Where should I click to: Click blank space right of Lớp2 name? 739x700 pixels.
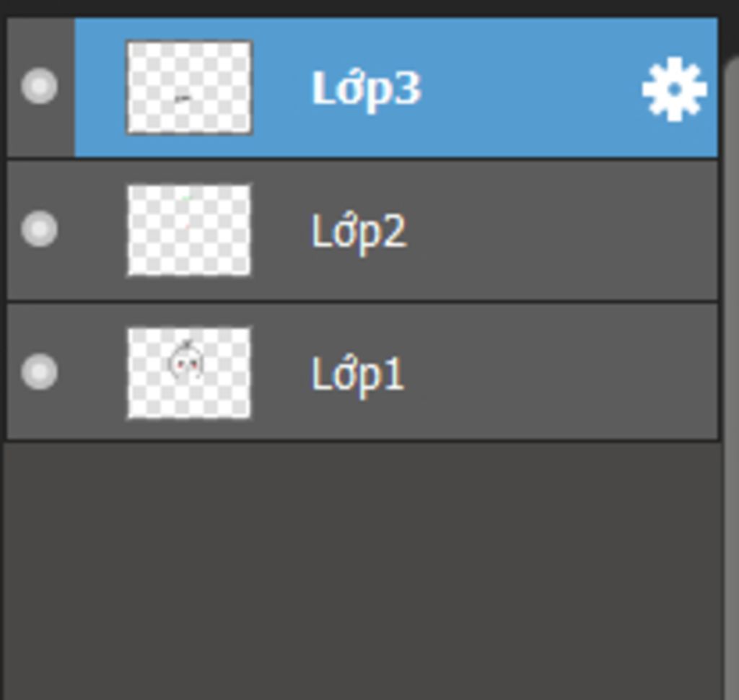tap(561, 230)
